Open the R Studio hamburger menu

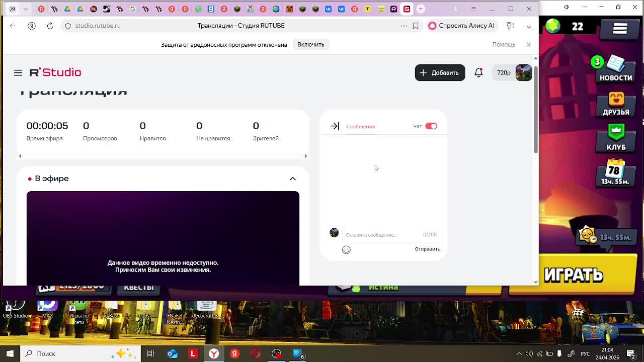coord(18,73)
